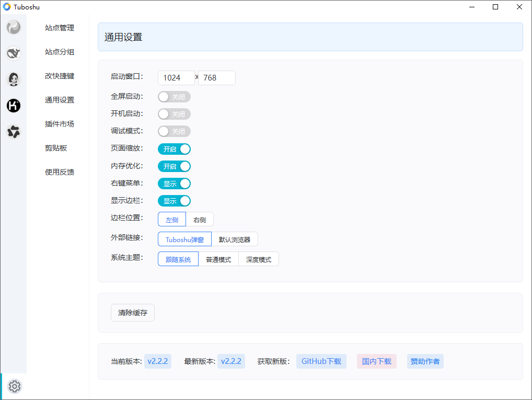Click the 国内下载 link
The image size is (532, 400).
377,361
